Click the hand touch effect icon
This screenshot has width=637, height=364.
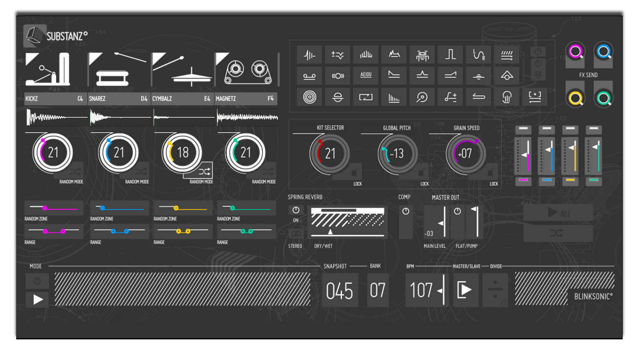[507, 97]
